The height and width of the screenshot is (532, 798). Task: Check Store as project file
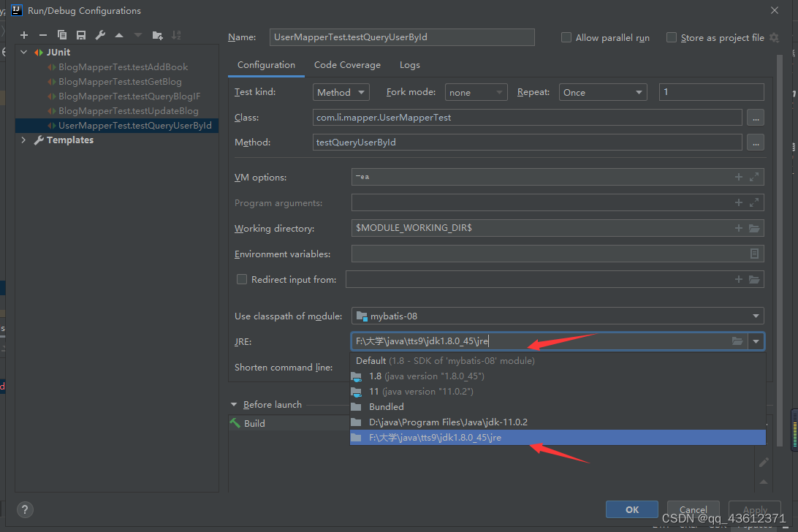coord(672,37)
